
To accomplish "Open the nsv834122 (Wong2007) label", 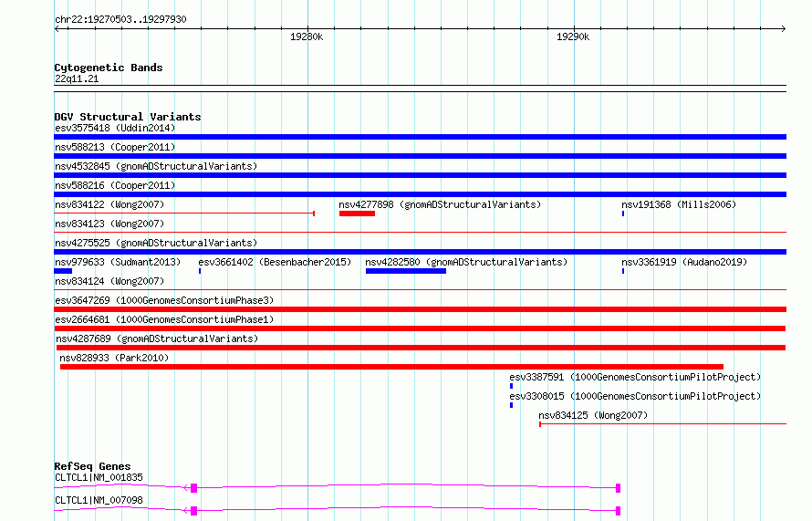I will pyautogui.click(x=109, y=204).
